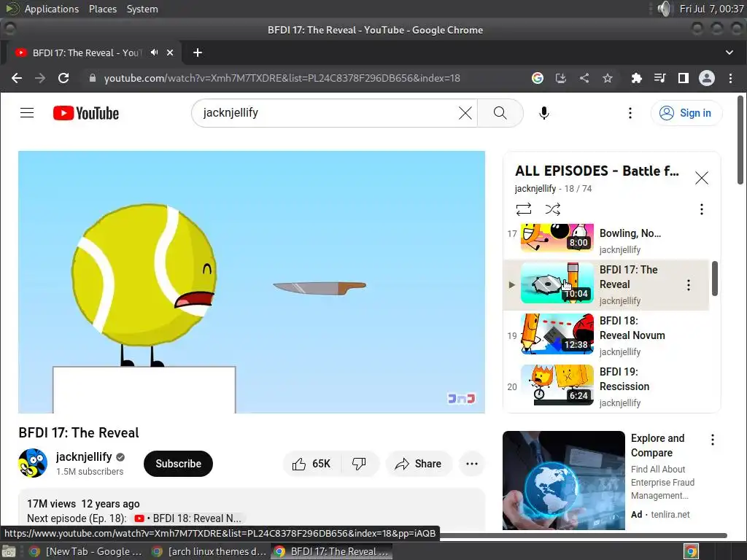Screen dimensions: 747x560
Task: Click the Google icon in address bar
Action: (538, 78)
